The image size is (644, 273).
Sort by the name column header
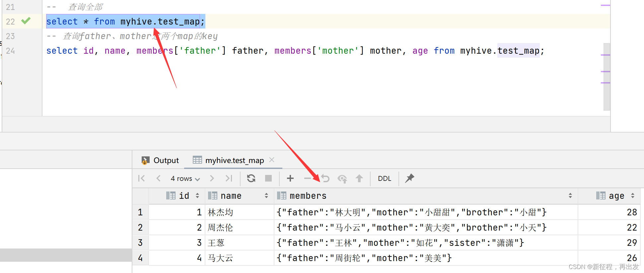[239, 196]
